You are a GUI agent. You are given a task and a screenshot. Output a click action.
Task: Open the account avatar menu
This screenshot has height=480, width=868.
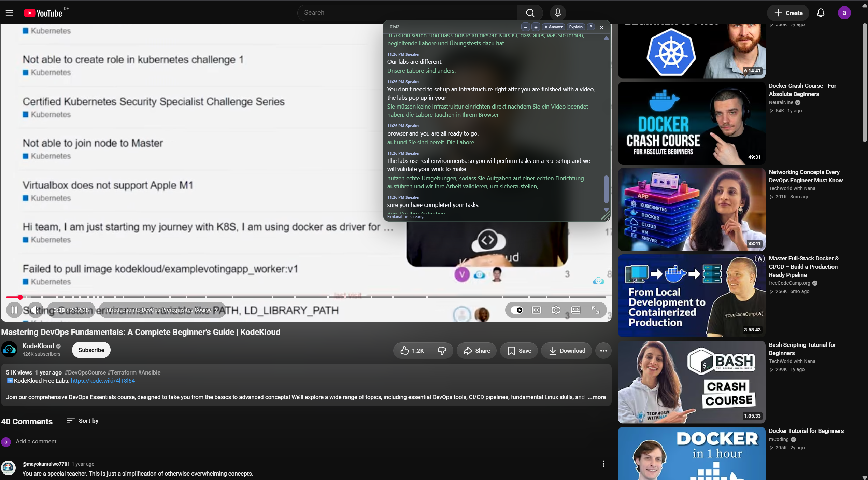844,13
